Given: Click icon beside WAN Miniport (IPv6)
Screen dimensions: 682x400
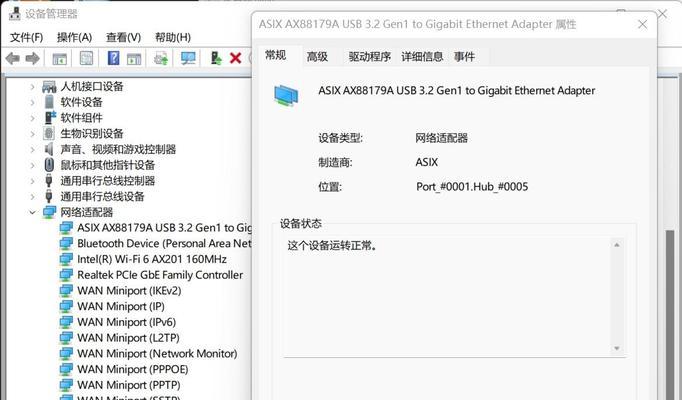Looking at the screenshot, I should pyautogui.click(x=66, y=322).
